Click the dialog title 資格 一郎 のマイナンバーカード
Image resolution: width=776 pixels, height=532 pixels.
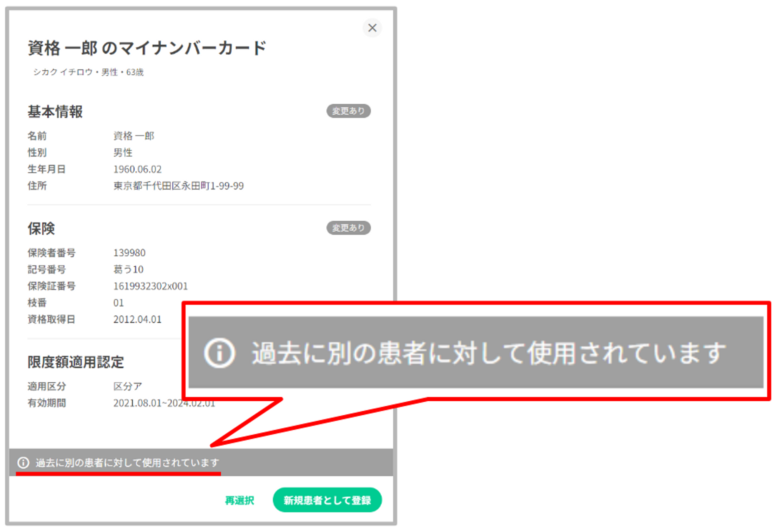(x=147, y=48)
